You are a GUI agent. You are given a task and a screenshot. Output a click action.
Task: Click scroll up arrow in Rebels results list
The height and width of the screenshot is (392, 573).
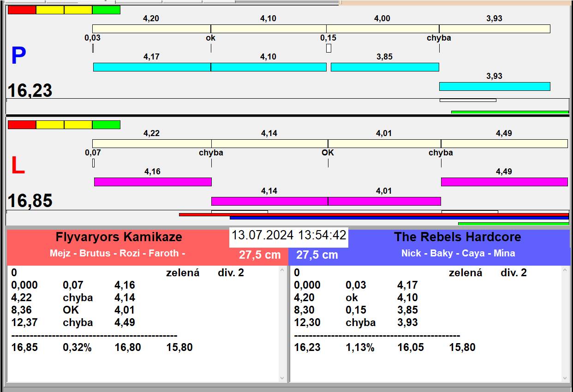click(565, 270)
